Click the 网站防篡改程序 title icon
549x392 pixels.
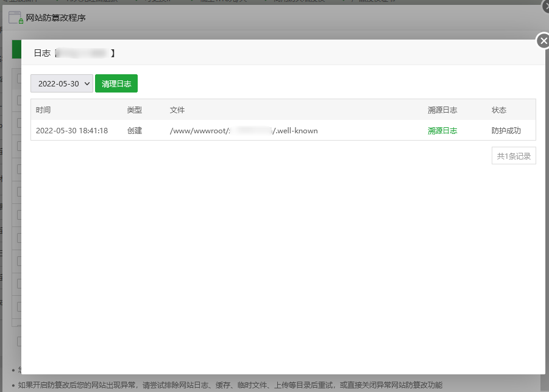coord(14,17)
